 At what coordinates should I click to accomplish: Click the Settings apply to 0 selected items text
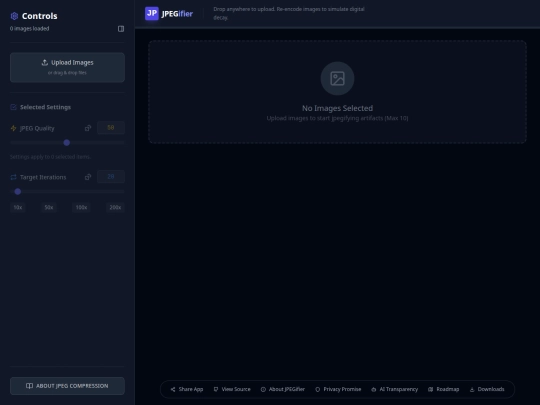click(x=50, y=157)
